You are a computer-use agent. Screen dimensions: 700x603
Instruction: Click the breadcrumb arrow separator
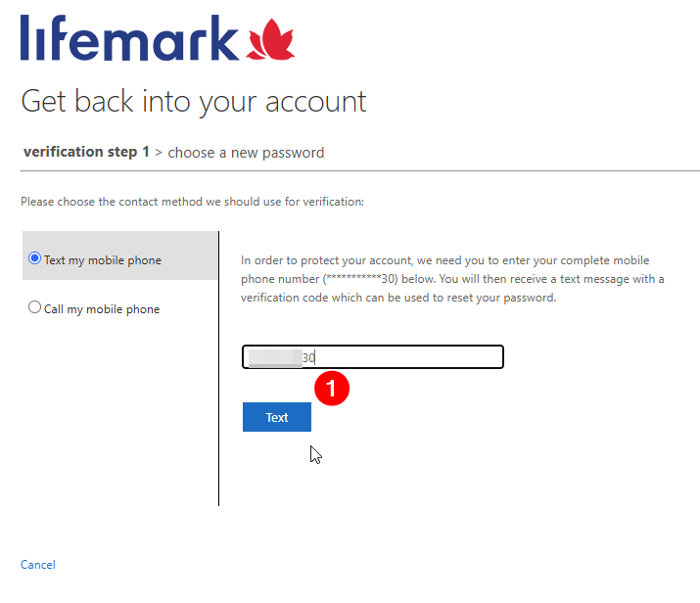[159, 153]
